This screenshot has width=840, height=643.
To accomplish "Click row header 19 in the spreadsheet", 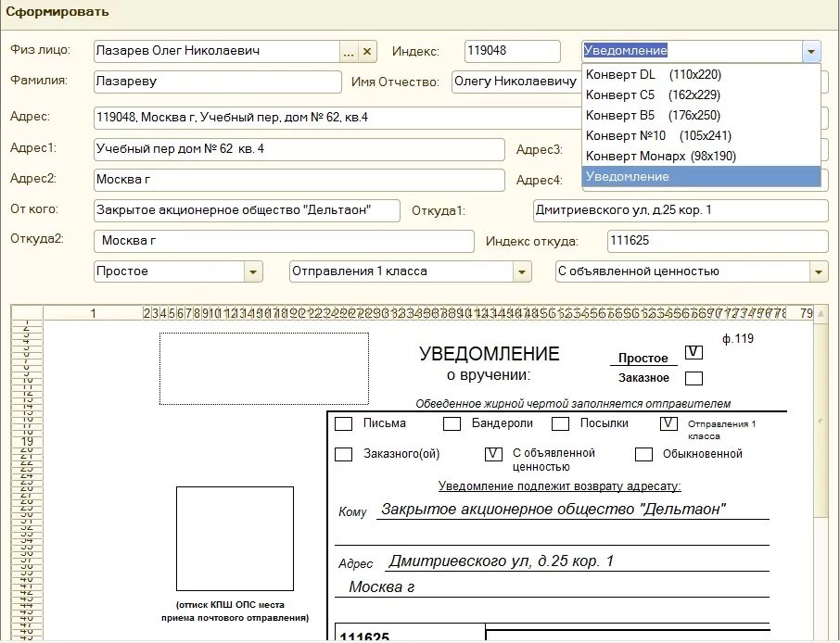I will click(27, 442).
